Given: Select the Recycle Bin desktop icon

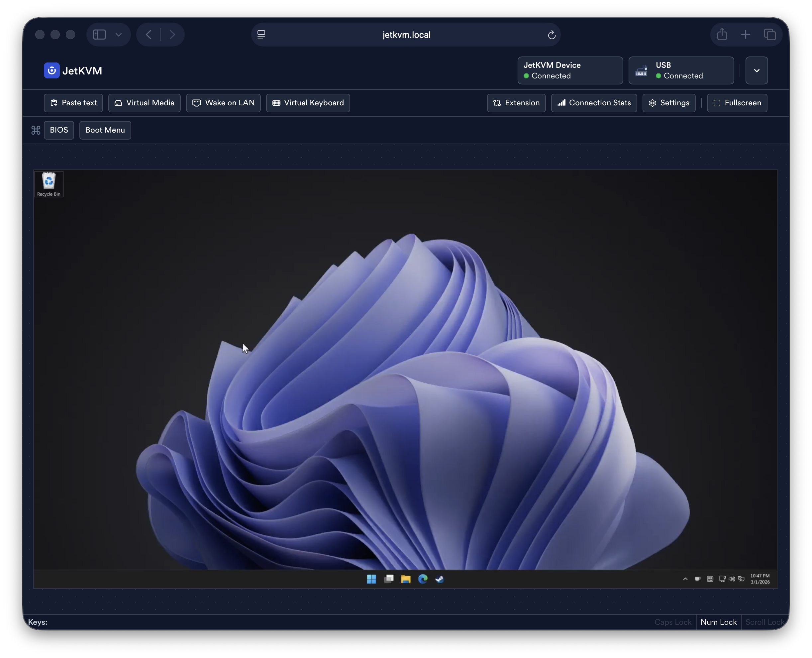Looking at the screenshot, I should pos(49,184).
